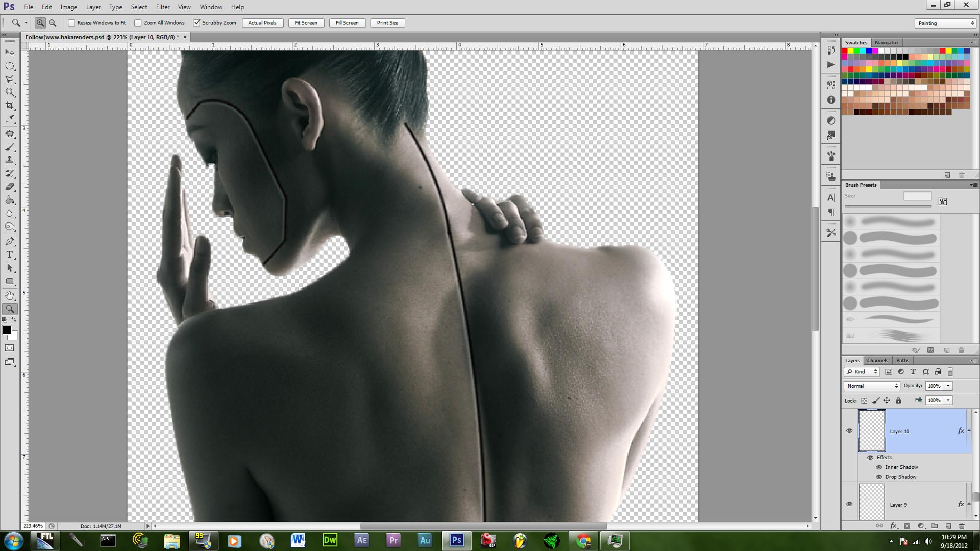The image size is (980, 551).
Task: Open the Character panel icon
Action: pyautogui.click(x=831, y=197)
